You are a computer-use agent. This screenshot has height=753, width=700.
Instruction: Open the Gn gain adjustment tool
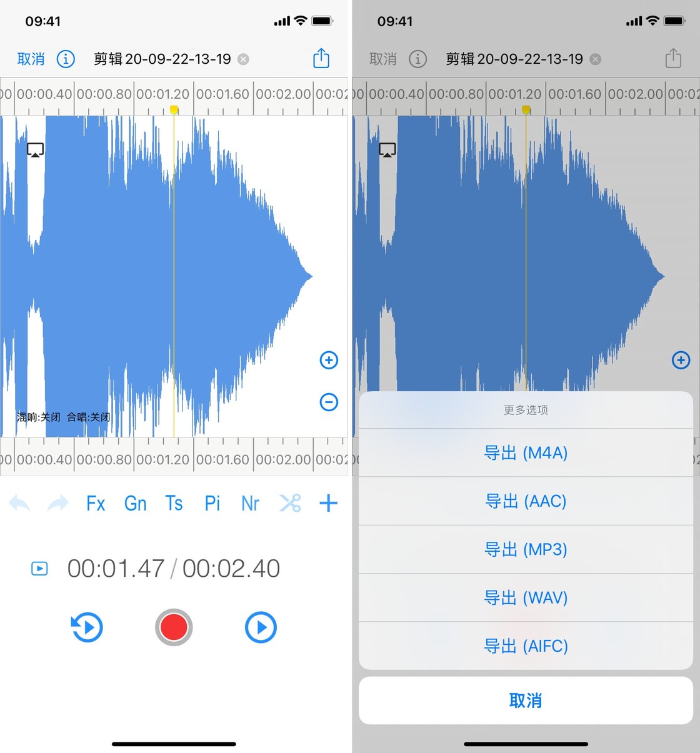click(x=135, y=503)
